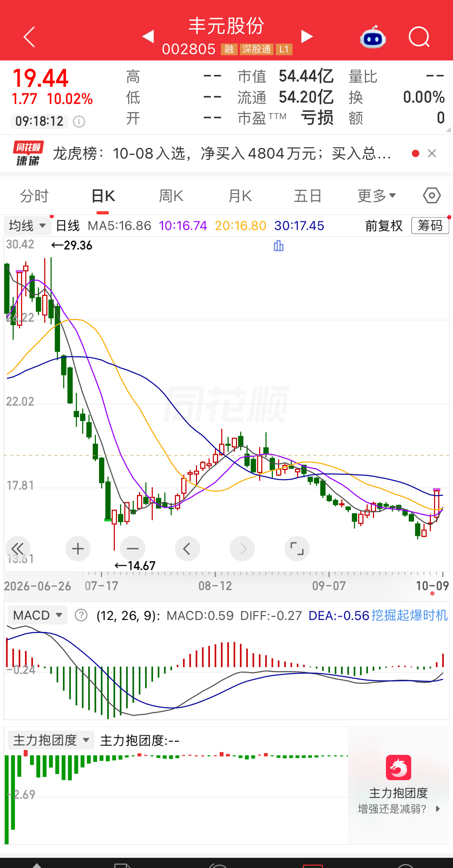
Task: Open the AI robot assistant
Action: (x=373, y=37)
